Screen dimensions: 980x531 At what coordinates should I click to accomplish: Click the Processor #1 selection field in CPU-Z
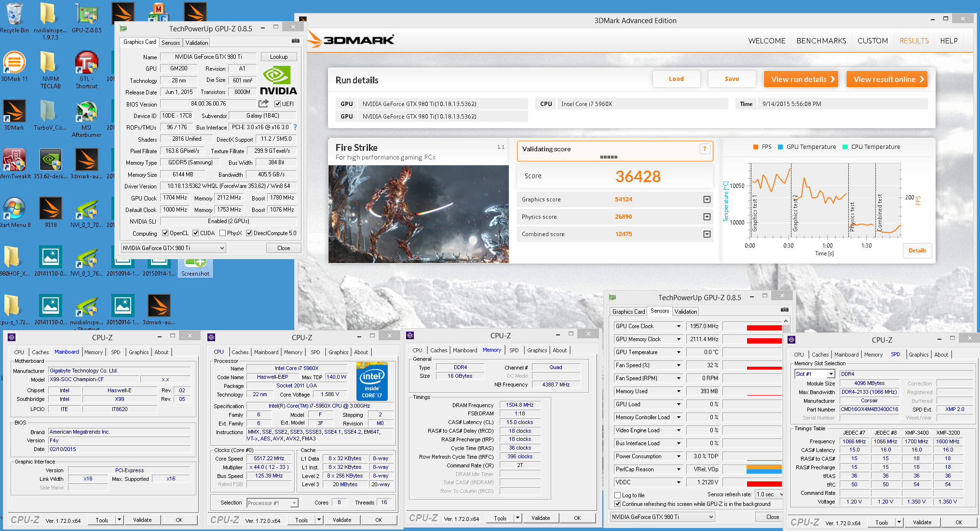(272, 503)
